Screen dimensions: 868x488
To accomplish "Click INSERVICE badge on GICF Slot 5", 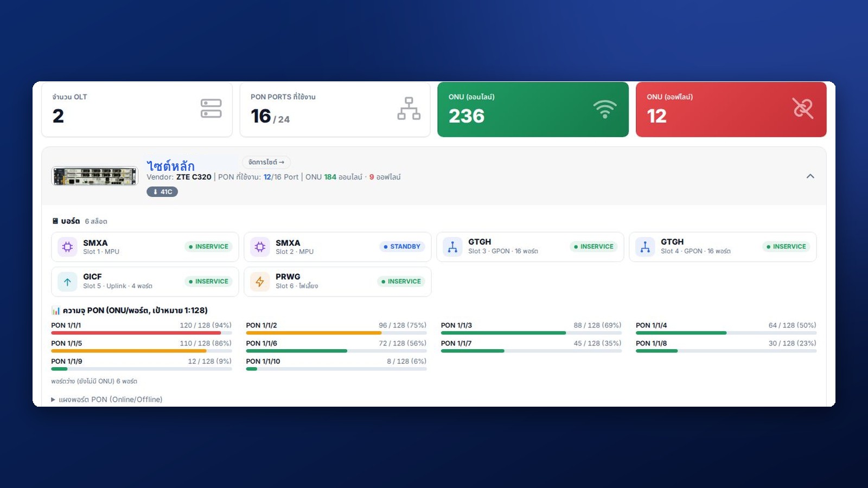I will pos(208,281).
